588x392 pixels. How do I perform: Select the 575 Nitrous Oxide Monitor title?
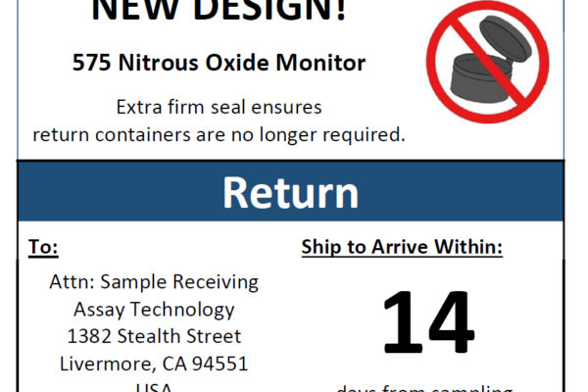(219, 63)
